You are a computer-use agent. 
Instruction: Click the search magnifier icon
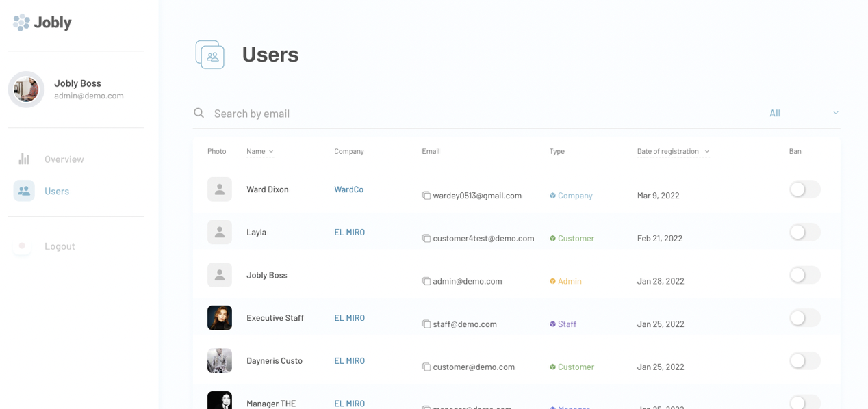pos(199,113)
